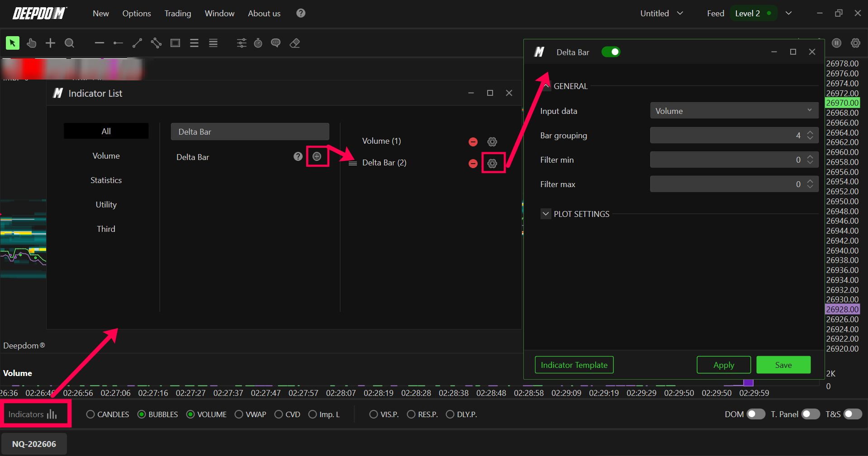Screen dimensions: 868x456
Task: Click the stopwatch timer icon
Action: tap(258, 43)
